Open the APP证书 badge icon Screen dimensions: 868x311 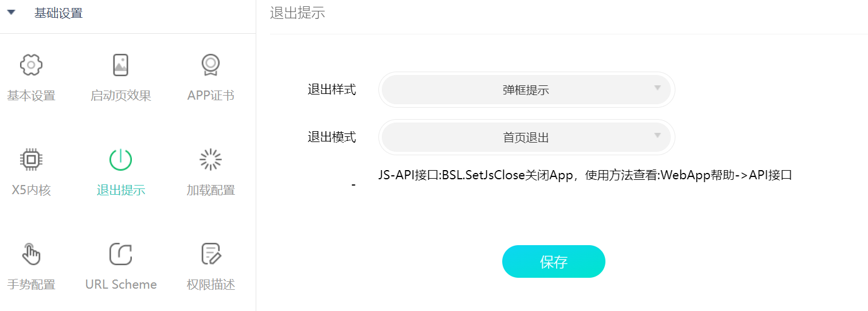(x=210, y=65)
